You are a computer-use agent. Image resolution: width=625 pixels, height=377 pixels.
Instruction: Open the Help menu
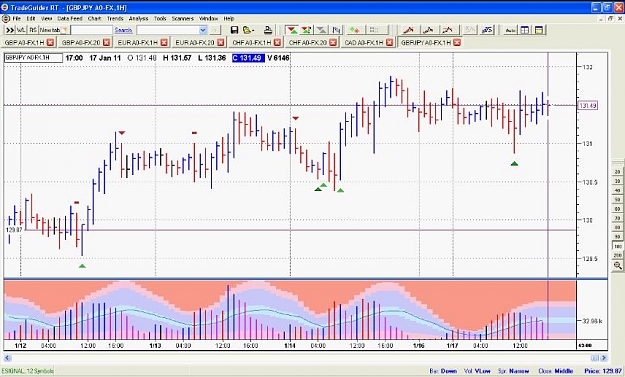click(x=229, y=19)
